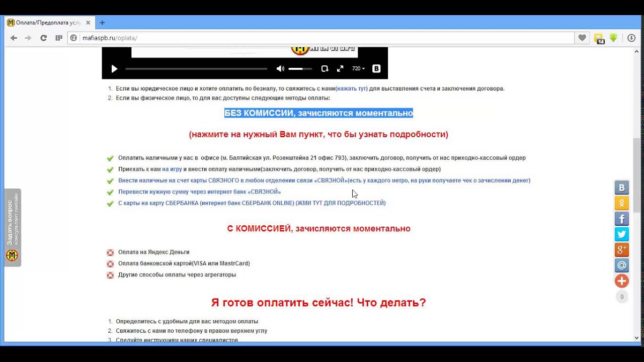The image size is (644, 362).
Task: Open the нажать тут contact link
Action: tap(352, 88)
